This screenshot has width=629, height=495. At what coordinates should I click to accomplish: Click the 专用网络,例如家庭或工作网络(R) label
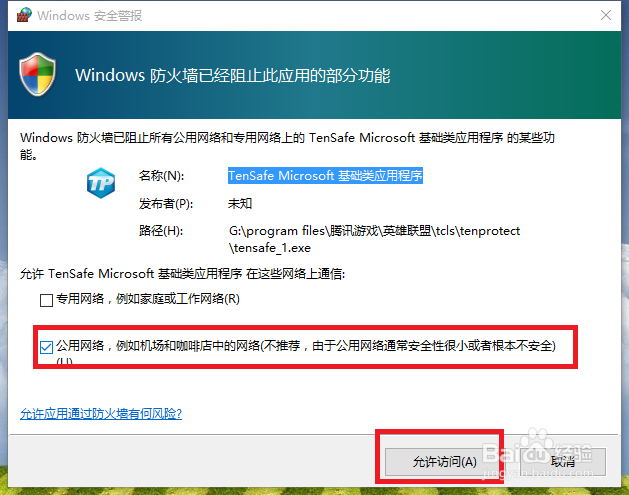(148, 299)
